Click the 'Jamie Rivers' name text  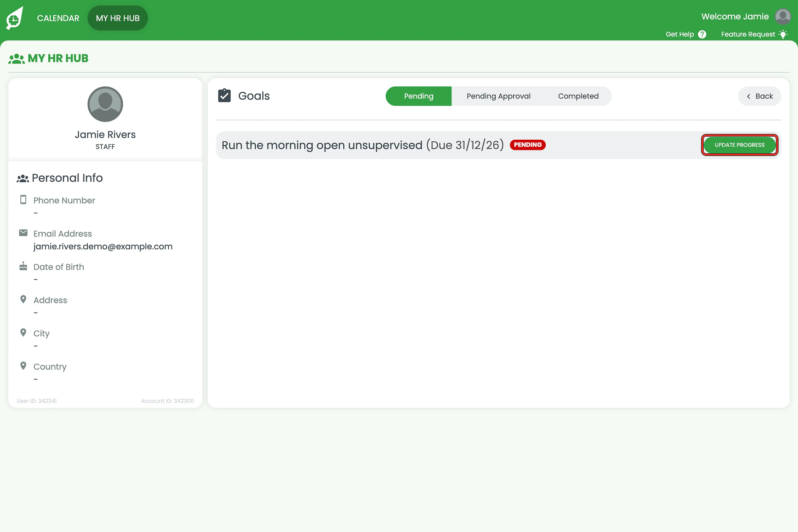(105, 135)
